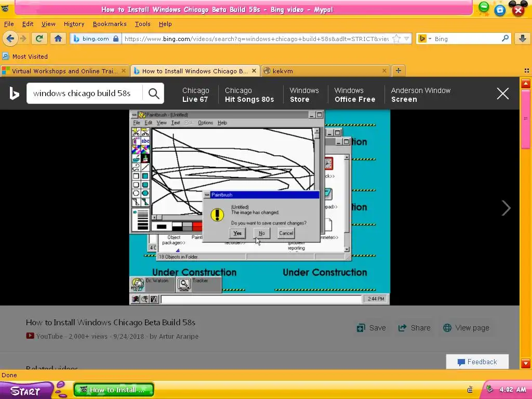This screenshot has width=532, height=399.
Task: Maximize the window with the blue button
Action: click(x=500, y=10)
